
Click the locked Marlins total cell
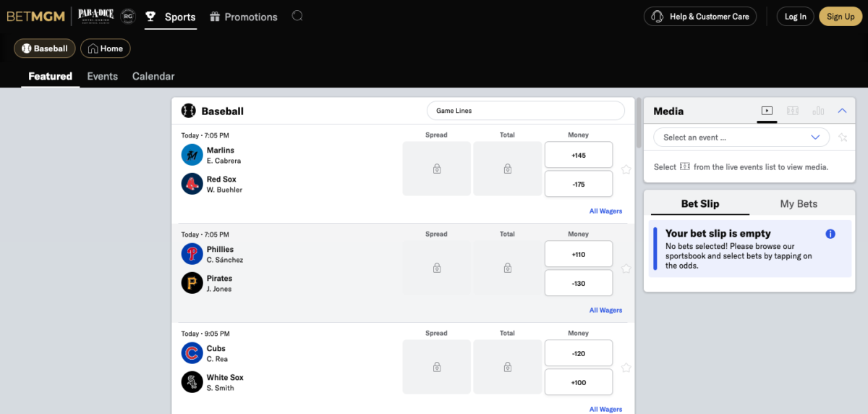pos(508,169)
